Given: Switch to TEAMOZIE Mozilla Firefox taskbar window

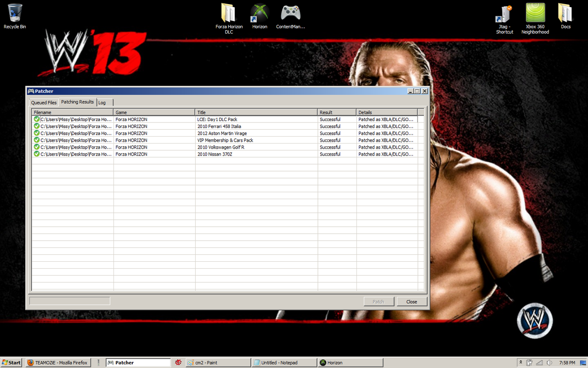Looking at the screenshot, I should coord(57,362).
